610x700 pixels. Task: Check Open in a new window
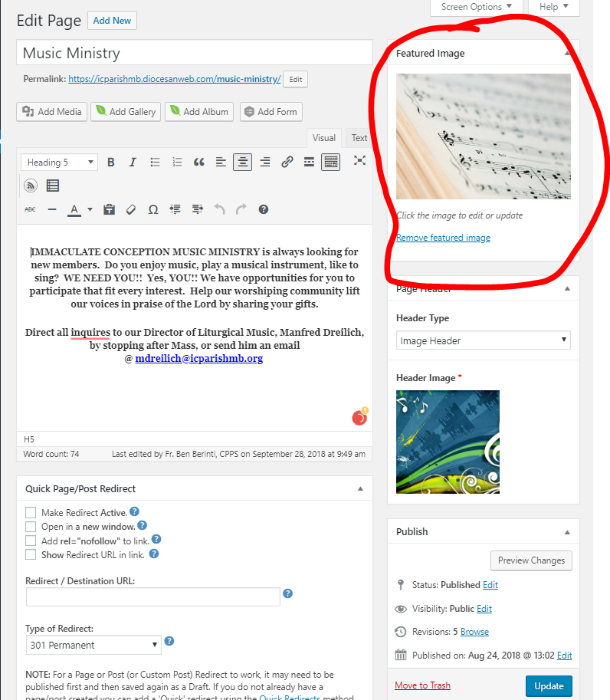click(31, 527)
